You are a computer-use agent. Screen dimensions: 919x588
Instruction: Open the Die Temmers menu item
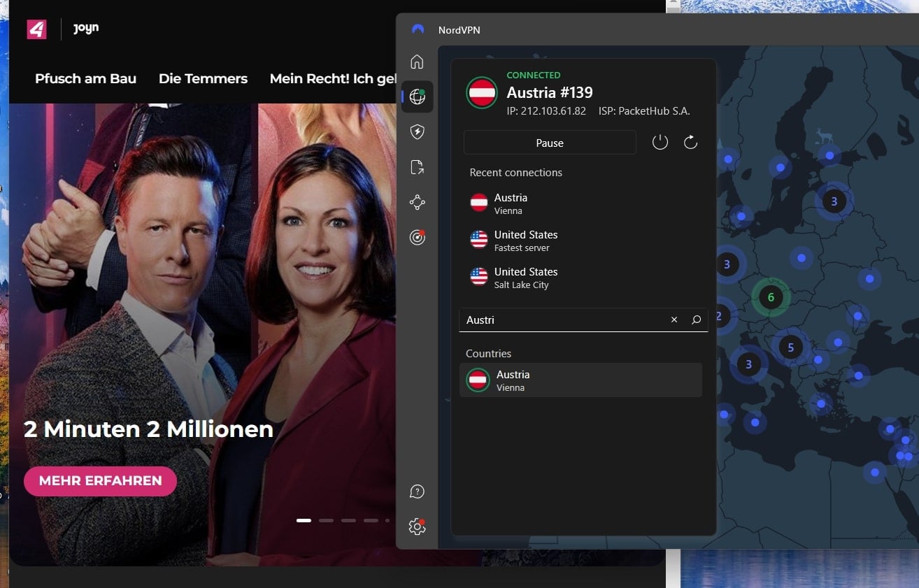(x=203, y=78)
